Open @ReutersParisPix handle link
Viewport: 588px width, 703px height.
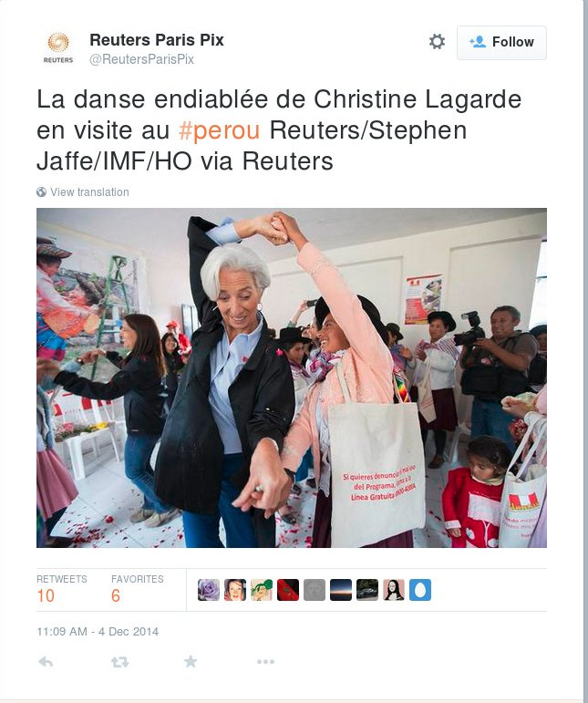pyautogui.click(x=141, y=59)
